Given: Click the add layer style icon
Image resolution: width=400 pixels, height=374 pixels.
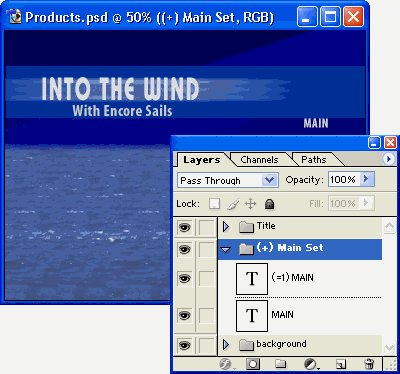Looking at the screenshot, I should [226, 364].
